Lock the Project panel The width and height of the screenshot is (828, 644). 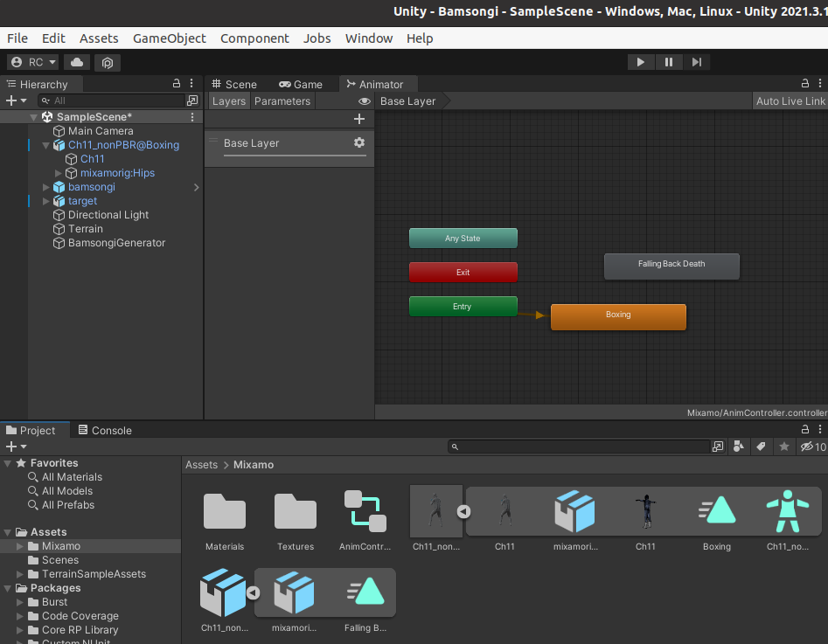pyautogui.click(x=804, y=429)
